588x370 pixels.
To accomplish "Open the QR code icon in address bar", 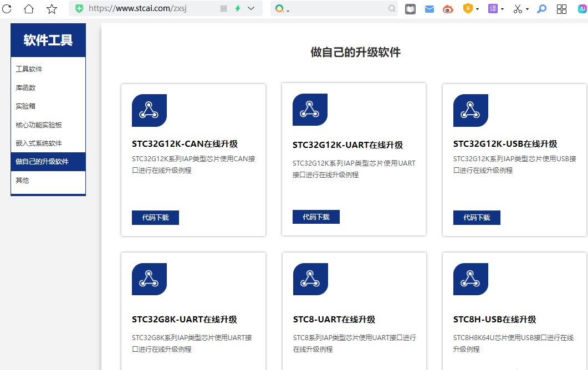I will point(223,8).
